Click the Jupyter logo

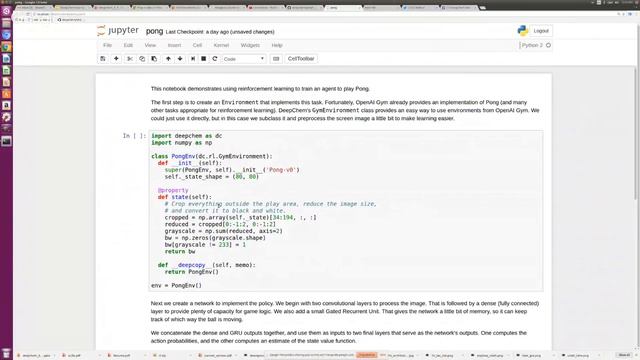[x=118, y=31]
